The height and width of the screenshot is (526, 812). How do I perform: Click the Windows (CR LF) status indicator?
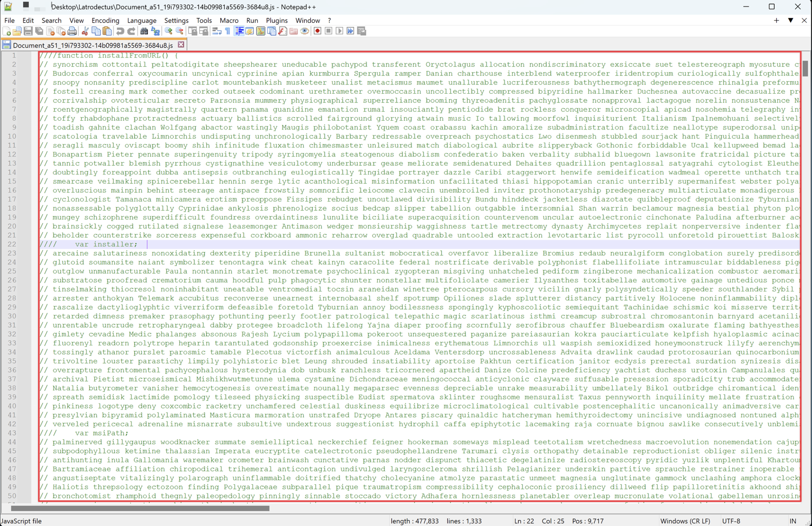point(685,521)
